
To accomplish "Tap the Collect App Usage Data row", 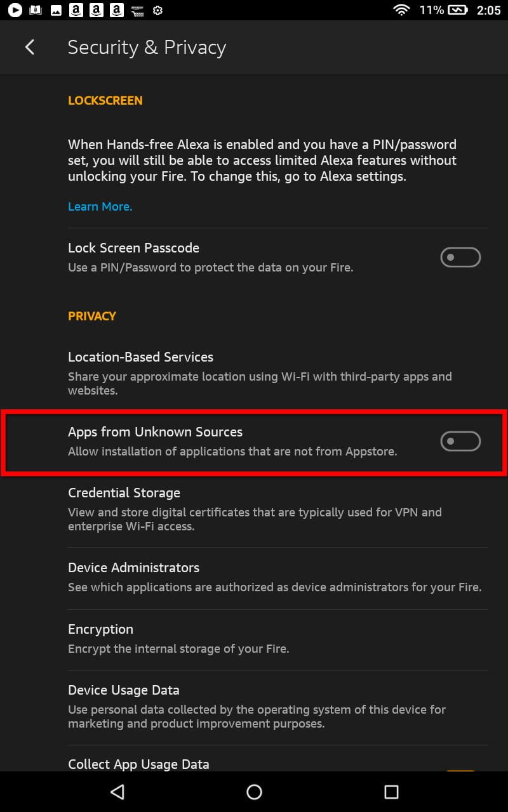I will pos(254,764).
